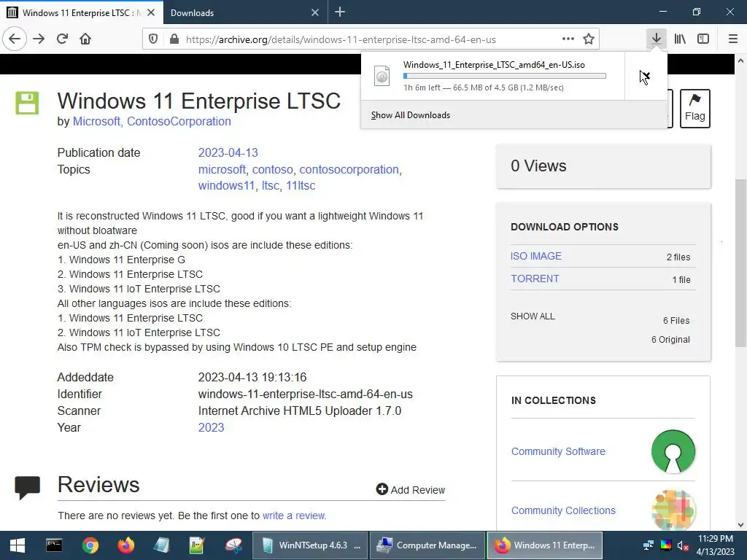Open the Library bookshelf icon
Screen dimensions: 747x560
[680, 39]
